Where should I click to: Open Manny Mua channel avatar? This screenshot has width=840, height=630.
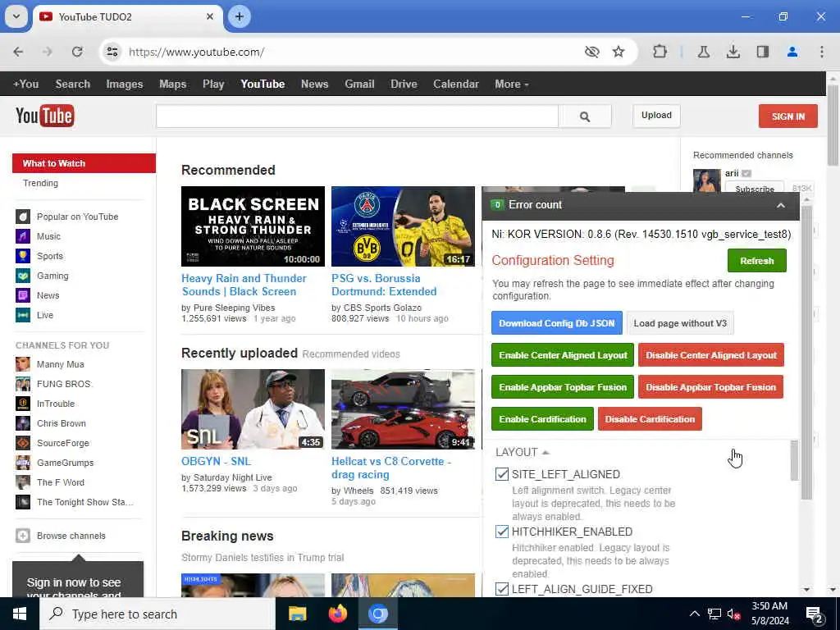tap(22, 364)
